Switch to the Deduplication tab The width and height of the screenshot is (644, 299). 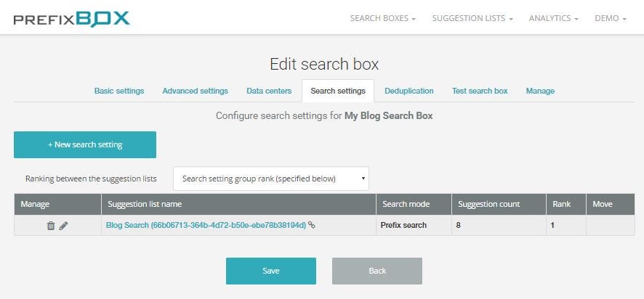pyautogui.click(x=409, y=91)
